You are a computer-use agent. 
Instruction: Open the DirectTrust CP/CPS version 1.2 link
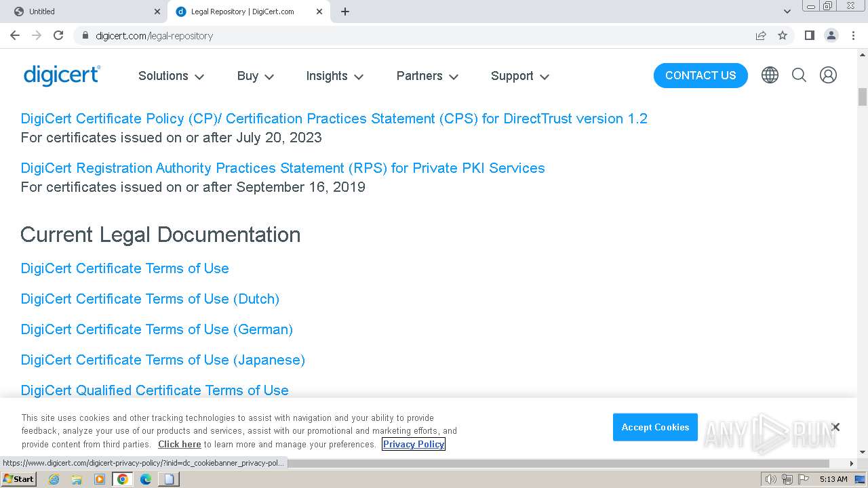334,119
